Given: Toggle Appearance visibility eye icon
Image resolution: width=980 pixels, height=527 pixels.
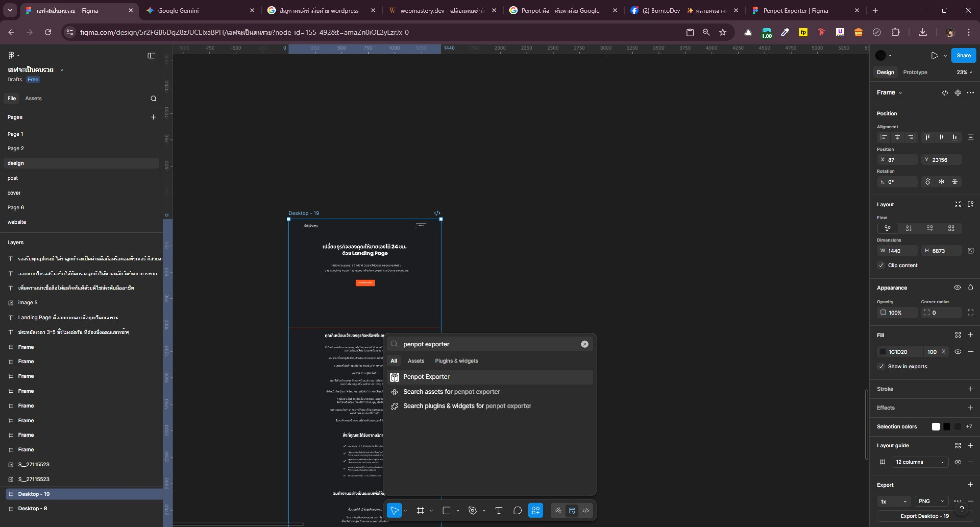Looking at the screenshot, I should click(x=958, y=288).
